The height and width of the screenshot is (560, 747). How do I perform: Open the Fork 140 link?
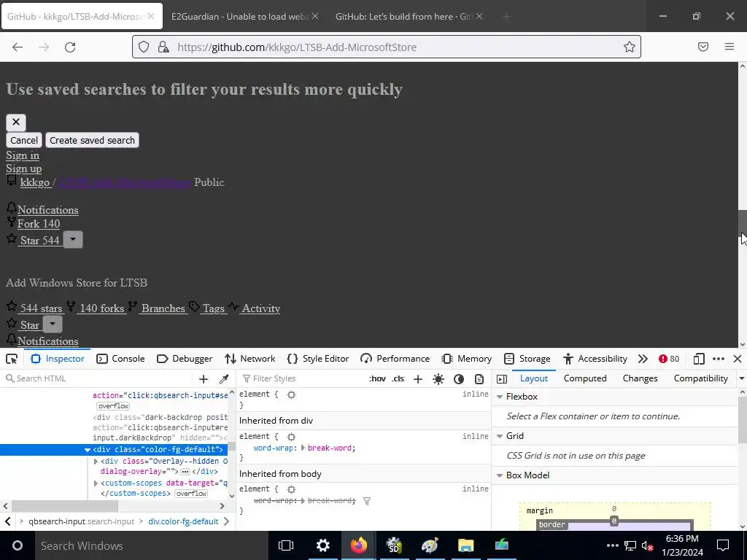[x=39, y=224]
